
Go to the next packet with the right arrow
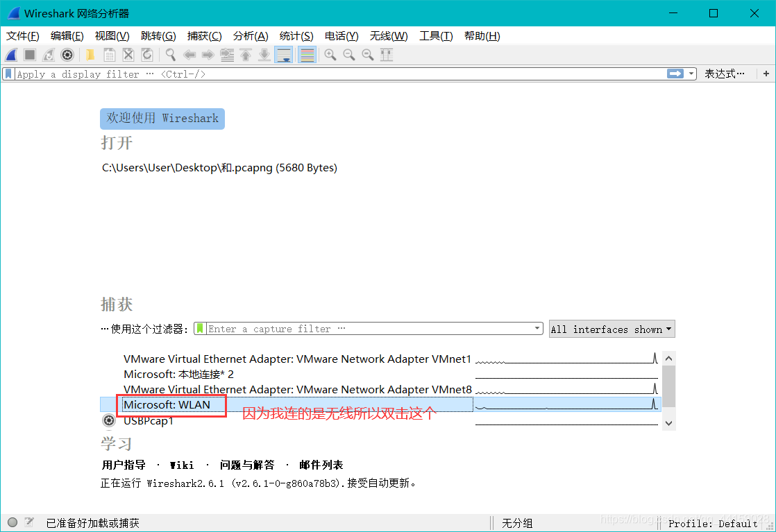(x=208, y=55)
